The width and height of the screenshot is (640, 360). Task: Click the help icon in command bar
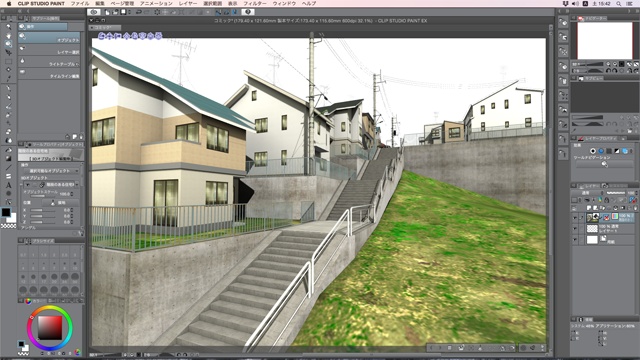(248, 12)
